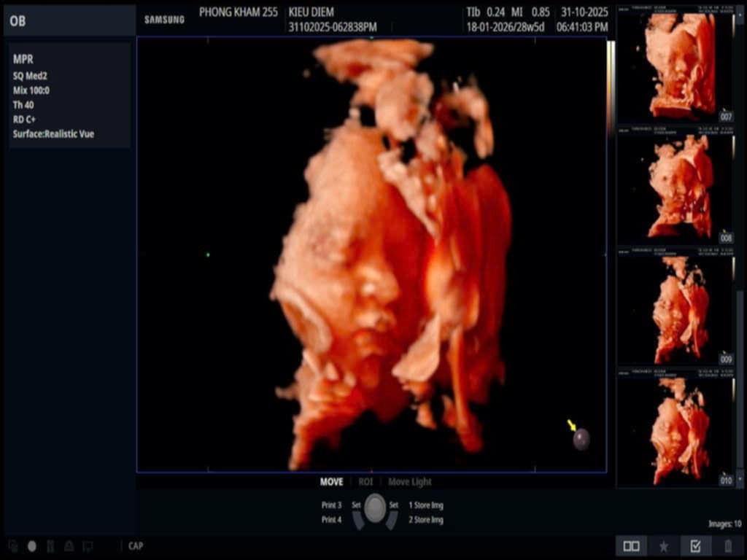The image size is (747, 560).
Task: Click the round record icon in status bar
Action: click(31, 545)
